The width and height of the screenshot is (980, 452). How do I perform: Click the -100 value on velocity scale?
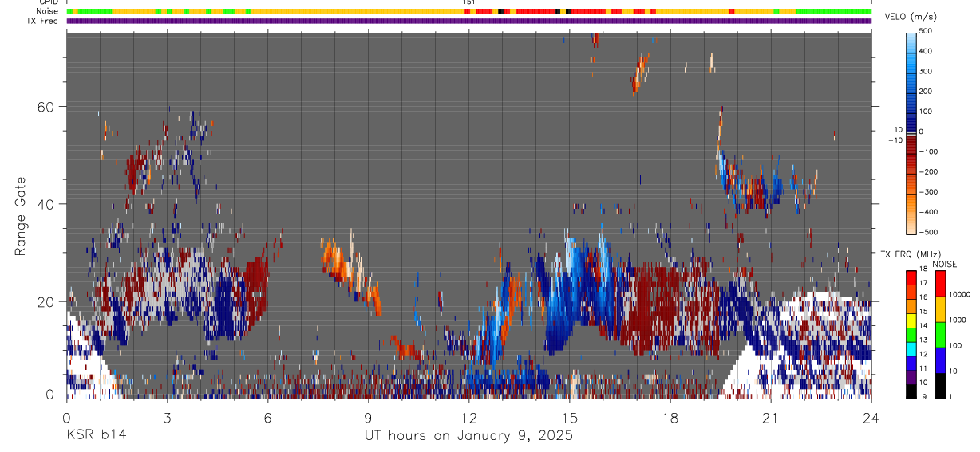click(929, 151)
